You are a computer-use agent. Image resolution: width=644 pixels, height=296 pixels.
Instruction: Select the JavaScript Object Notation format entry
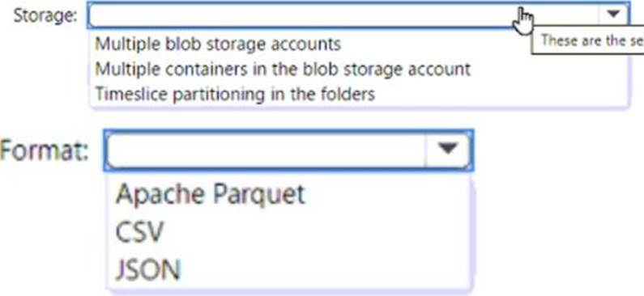pos(148,269)
